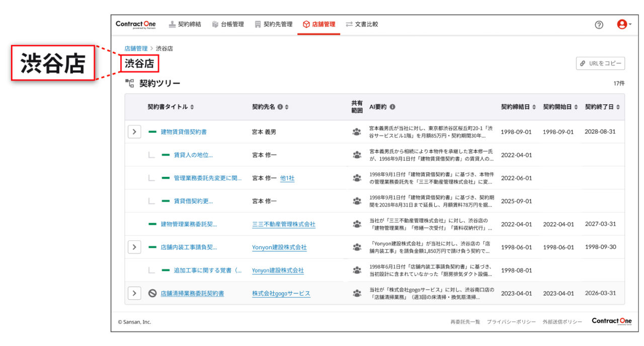Click sharing icon in 建物賃貸借契約書 row

click(x=357, y=132)
